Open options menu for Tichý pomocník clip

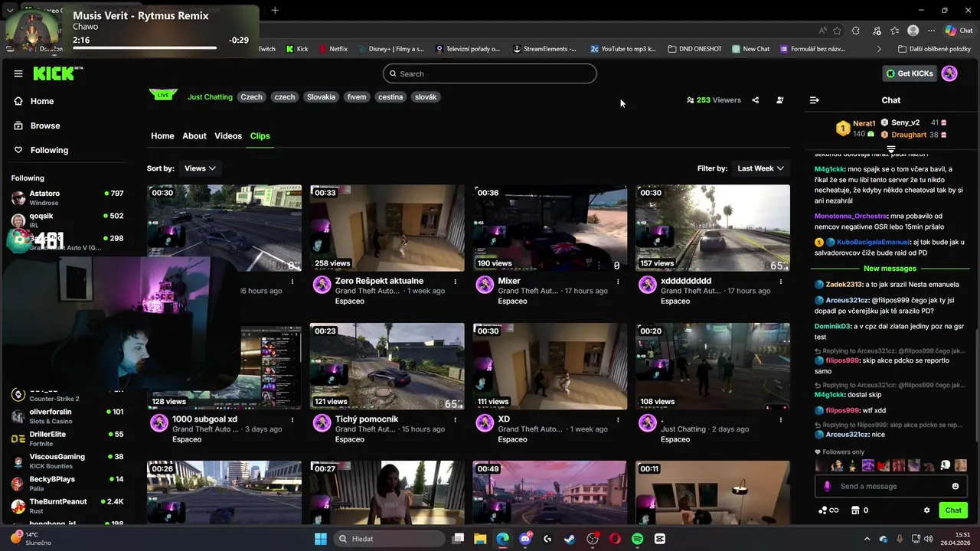(x=456, y=420)
